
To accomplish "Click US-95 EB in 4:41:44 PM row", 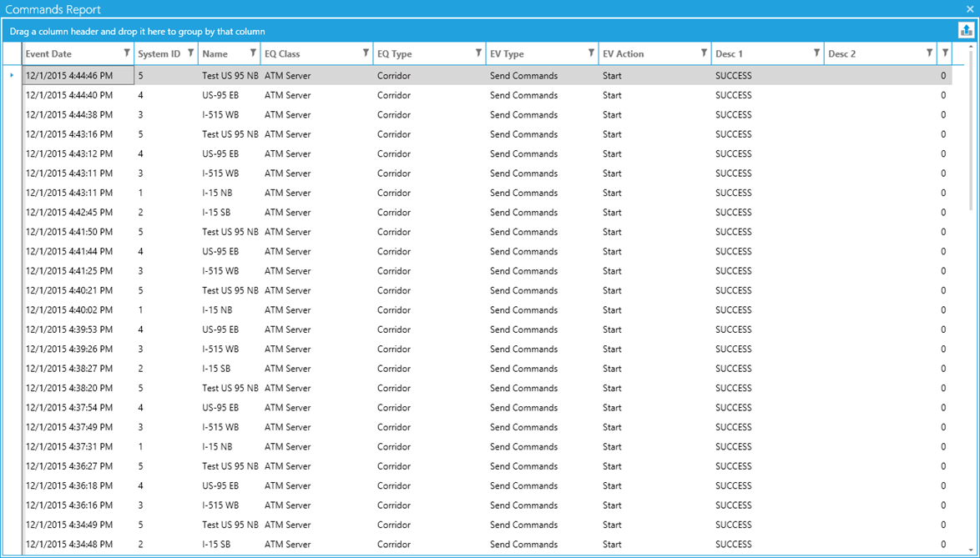I will click(220, 252).
